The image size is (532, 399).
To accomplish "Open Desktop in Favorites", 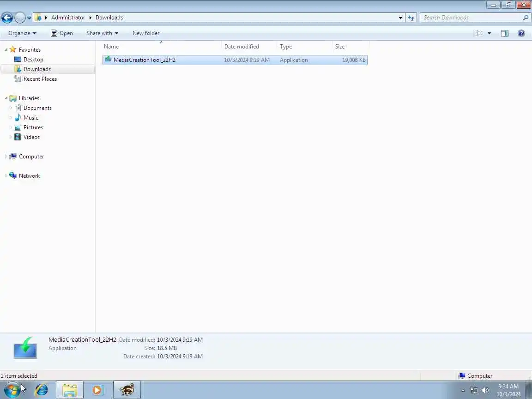I will click(x=33, y=60).
